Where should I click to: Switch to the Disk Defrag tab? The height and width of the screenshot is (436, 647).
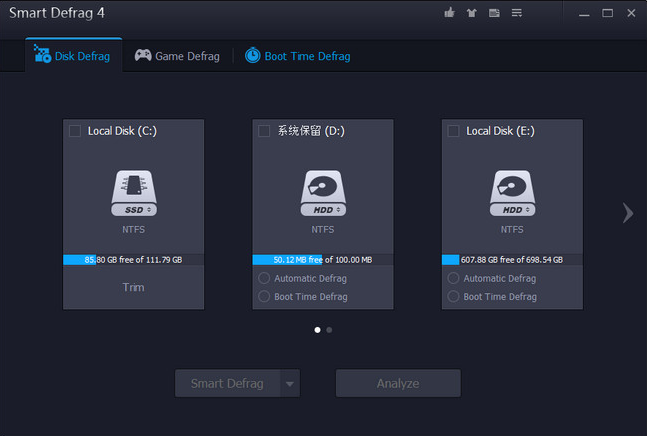(x=73, y=55)
